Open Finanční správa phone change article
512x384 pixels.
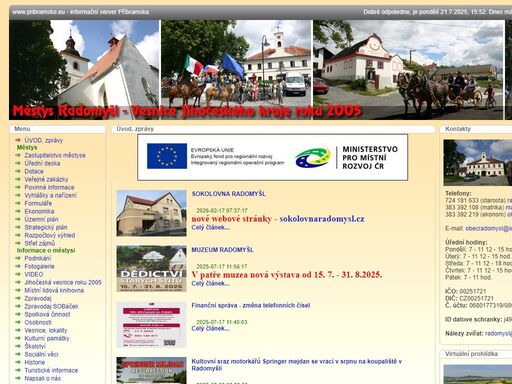click(251, 305)
